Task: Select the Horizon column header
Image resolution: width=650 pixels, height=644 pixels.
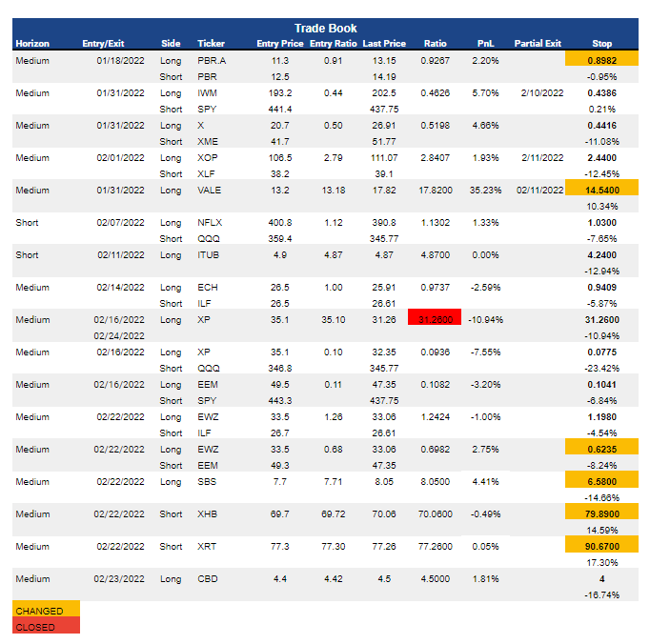Action: click(32, 44)
